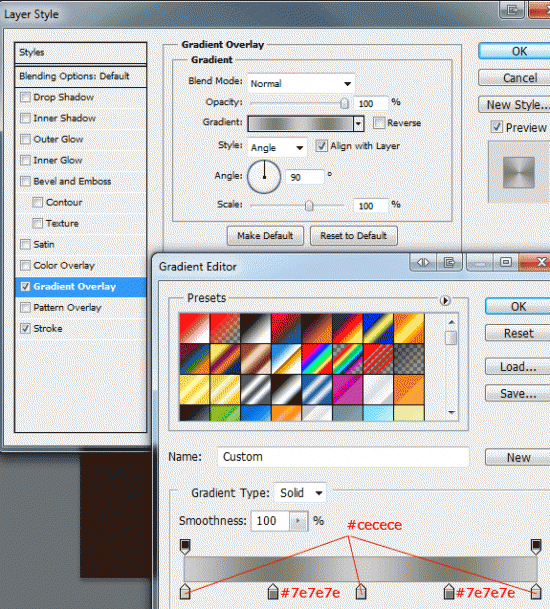Select Blending Options: Default entry
550x609 pixels.
[x=80, y=76]
